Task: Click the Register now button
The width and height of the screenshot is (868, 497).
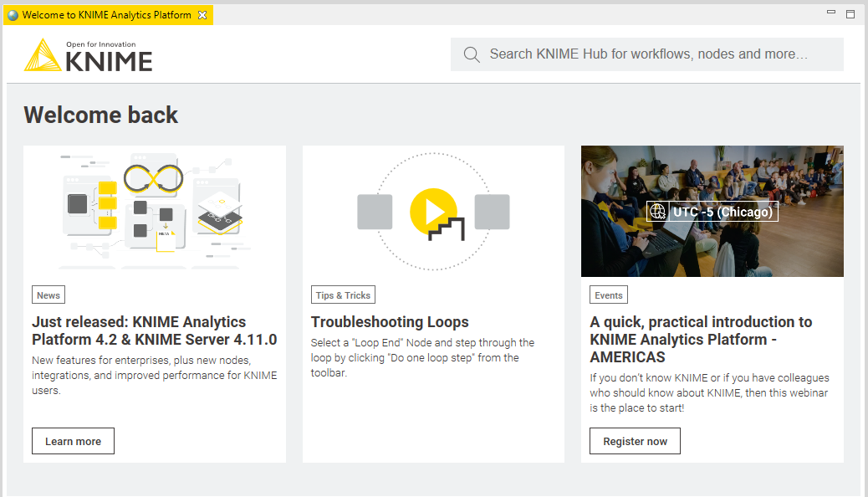Action: point(635,441)
